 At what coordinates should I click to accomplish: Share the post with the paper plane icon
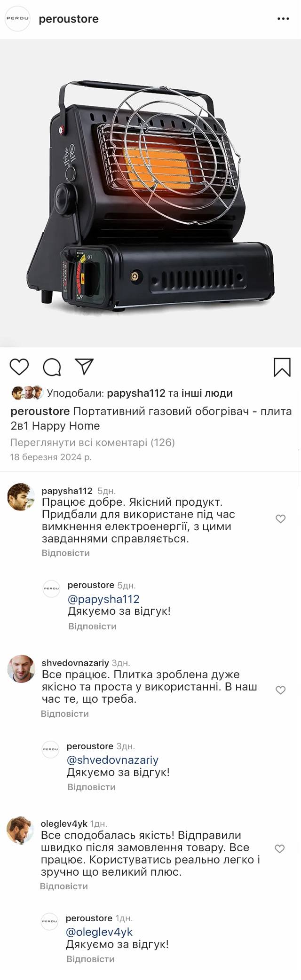(85, 367)
